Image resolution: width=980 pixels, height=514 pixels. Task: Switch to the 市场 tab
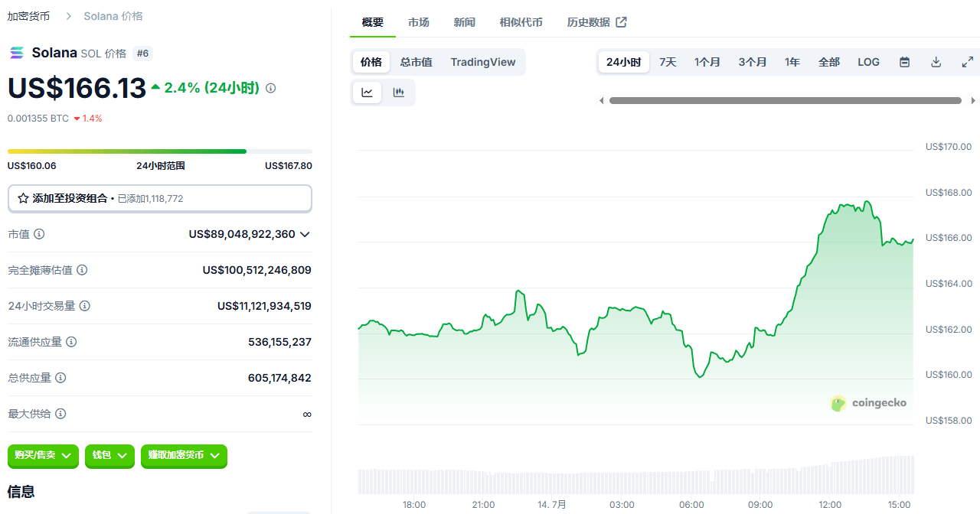tap(419, 22)
